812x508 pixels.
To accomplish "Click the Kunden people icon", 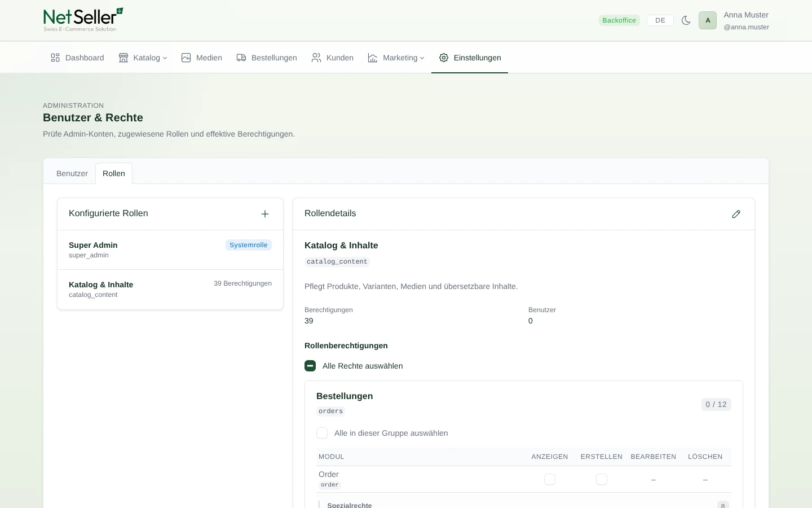I will point(316,58).
